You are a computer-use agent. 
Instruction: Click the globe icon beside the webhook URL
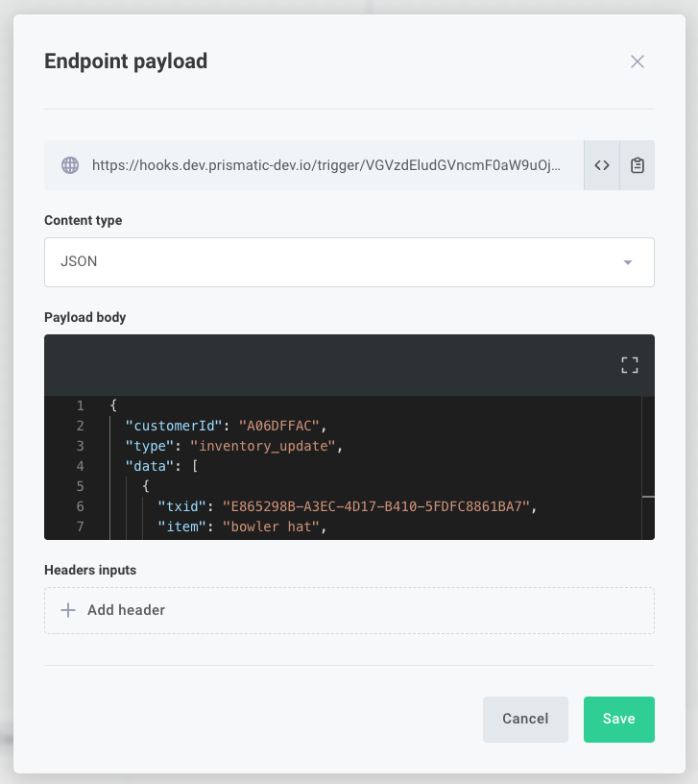pos(69,164)
